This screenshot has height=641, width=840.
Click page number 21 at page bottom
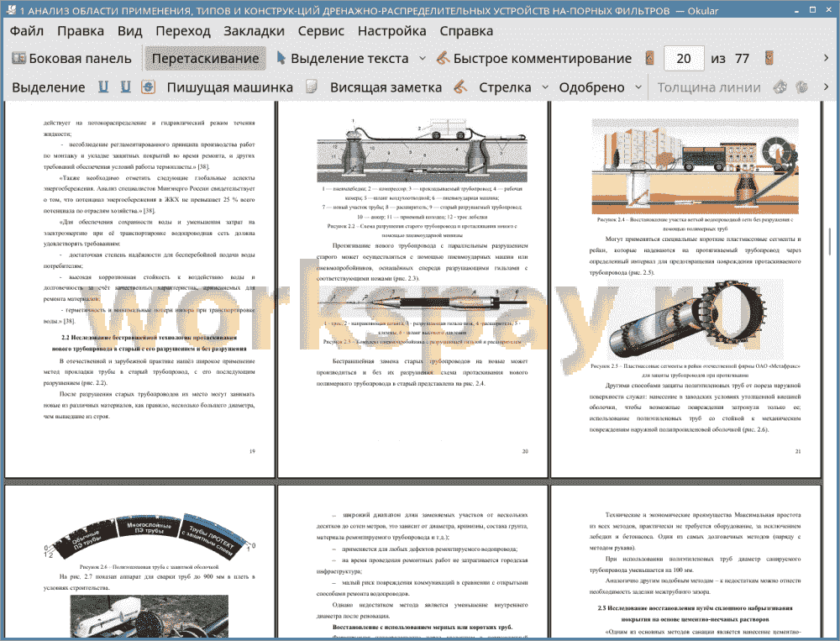(x=798, y=451)
